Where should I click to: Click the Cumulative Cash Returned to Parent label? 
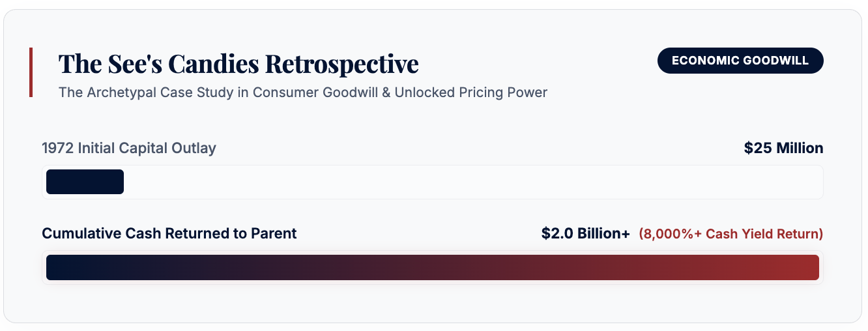(169, 233)
